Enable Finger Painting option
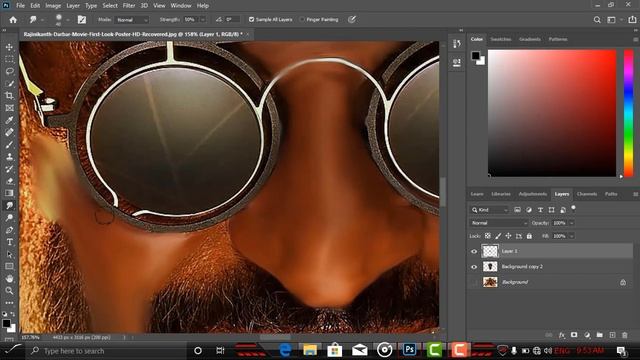The width and height of the screenshot is (640, 360). point(302,20)
